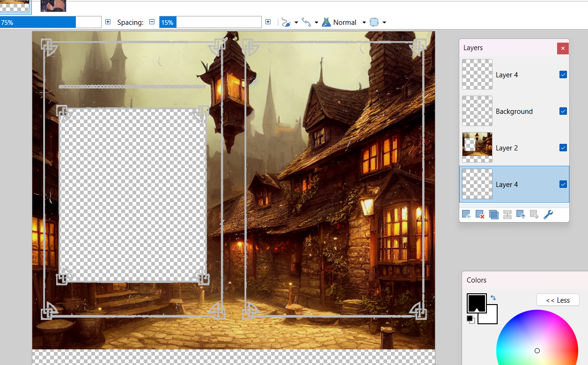Click the grayed-out Move Layer Down icon
Image resolution: width=588 pixels, height=365 pixels.
(x=534, y=215)
